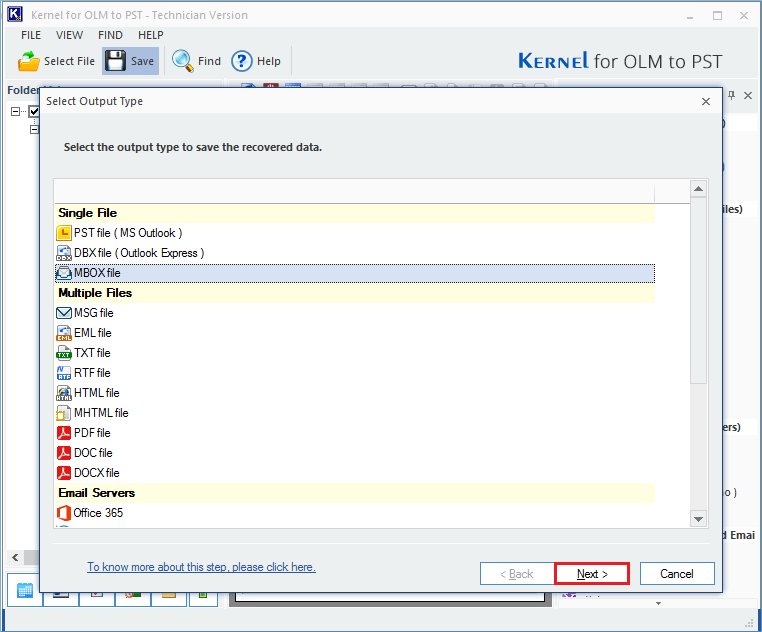Click the 'Kernel for OLM to PST' brand logo
Image resolution: width=762 pixels, height=632 pixels.
click(x=620, y=61)
